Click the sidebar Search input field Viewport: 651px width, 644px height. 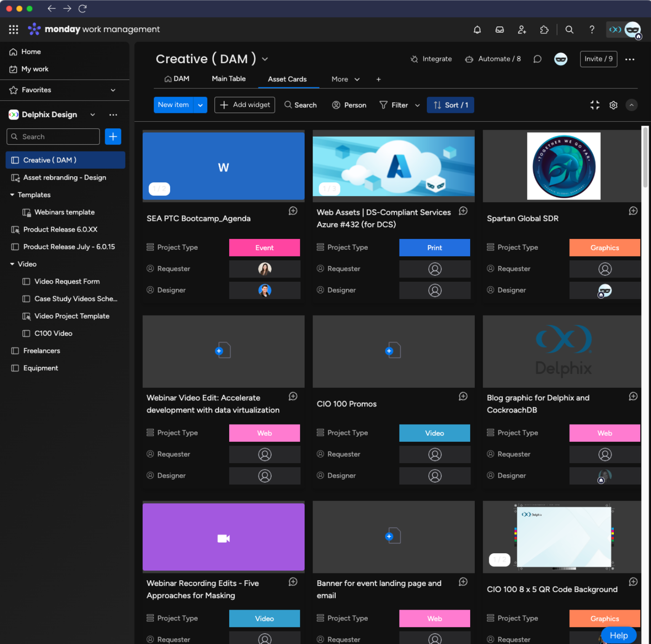pos(53,137)
